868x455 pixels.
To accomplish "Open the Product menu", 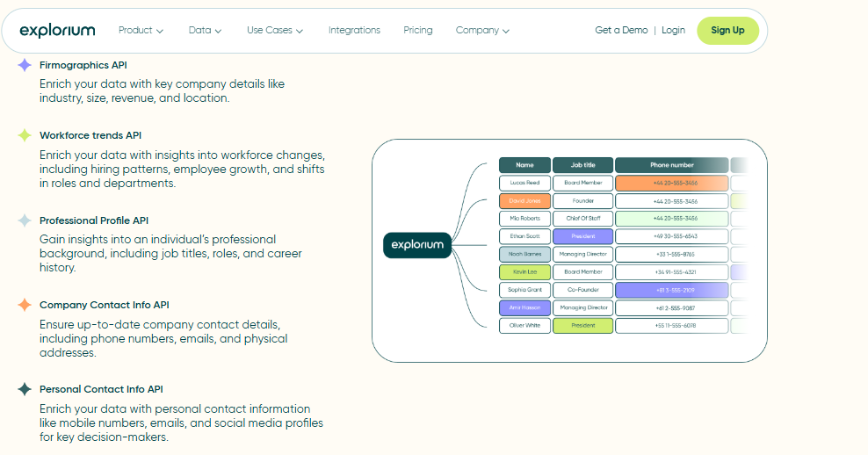I will click(141, 31).
